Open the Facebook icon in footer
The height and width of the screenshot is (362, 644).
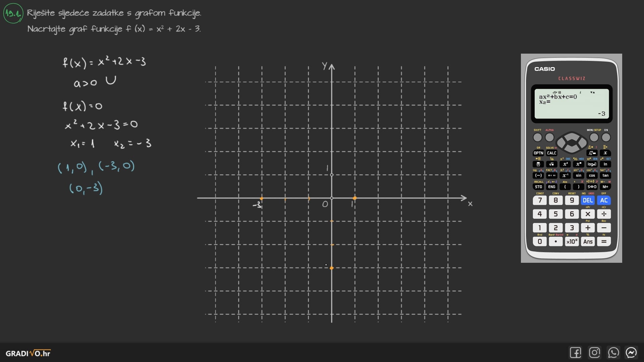[x=575, y=353]
